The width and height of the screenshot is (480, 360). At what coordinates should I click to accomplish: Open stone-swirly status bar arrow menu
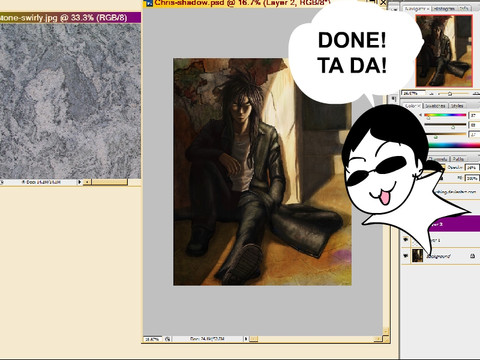(x=79, y=182)
